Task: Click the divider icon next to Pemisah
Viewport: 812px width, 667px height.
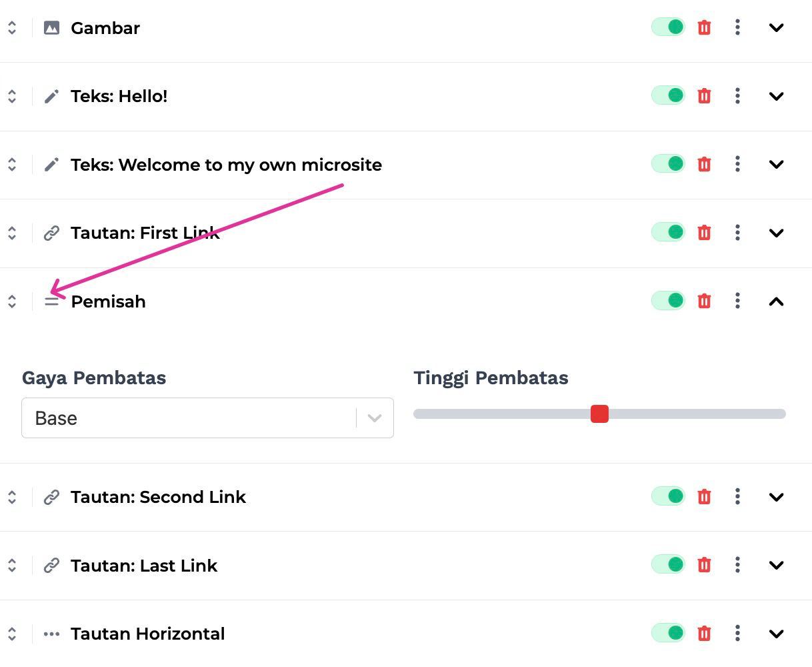Action: coord(51,301)
